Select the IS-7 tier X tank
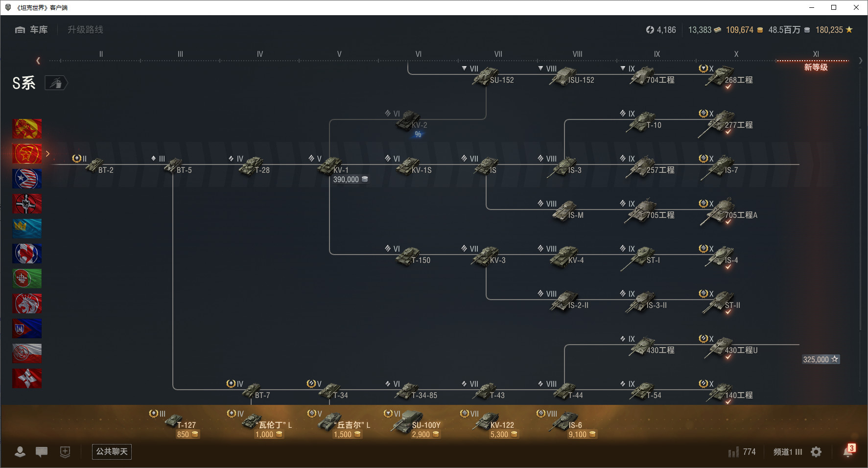This screenshot has height=468, width=868. tap(720, 167)
